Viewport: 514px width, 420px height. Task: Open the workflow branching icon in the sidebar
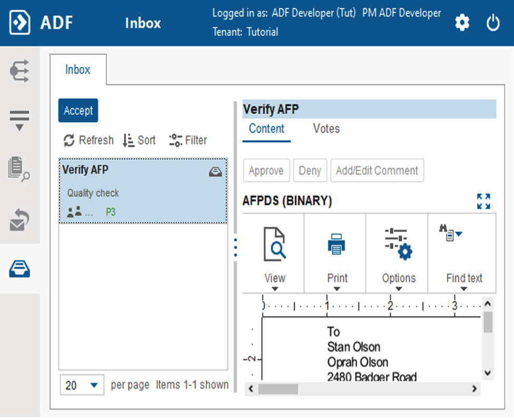[x=20, y=71]
